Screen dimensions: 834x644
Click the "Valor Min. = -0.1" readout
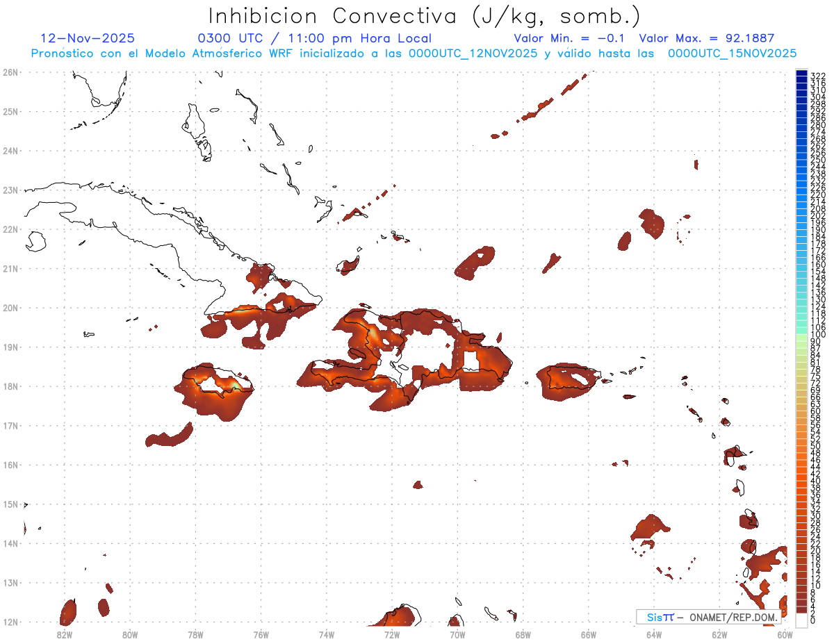570,38
